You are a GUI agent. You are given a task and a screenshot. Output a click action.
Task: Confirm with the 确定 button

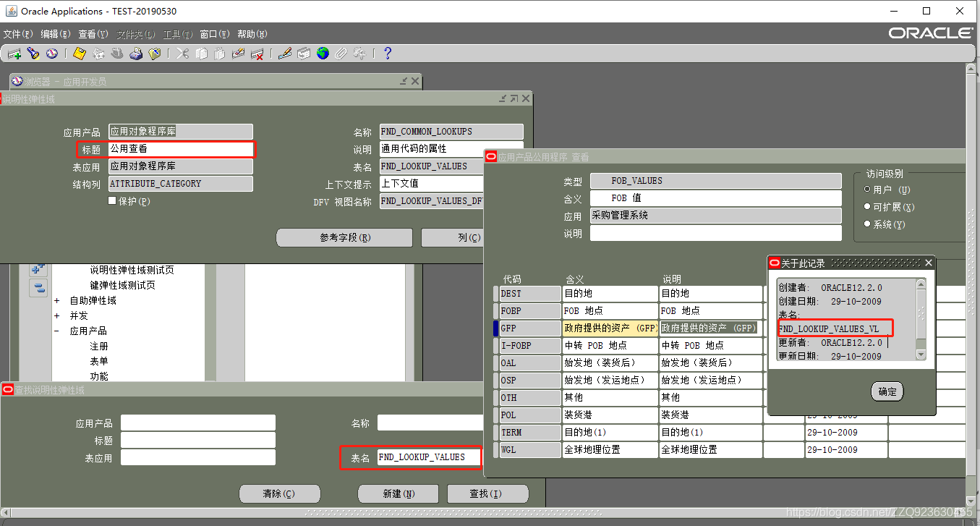(887, 391)
